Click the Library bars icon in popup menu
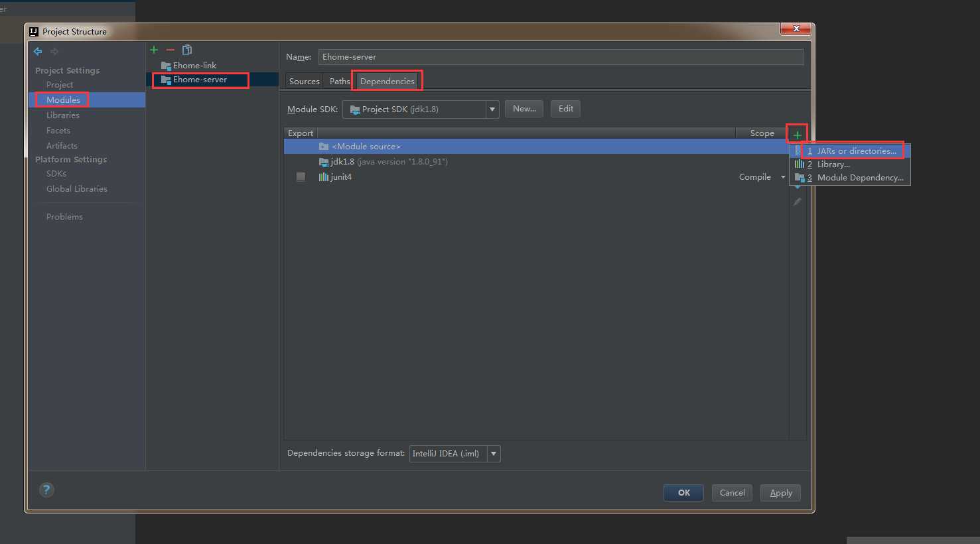 click(x=800, y=165)
